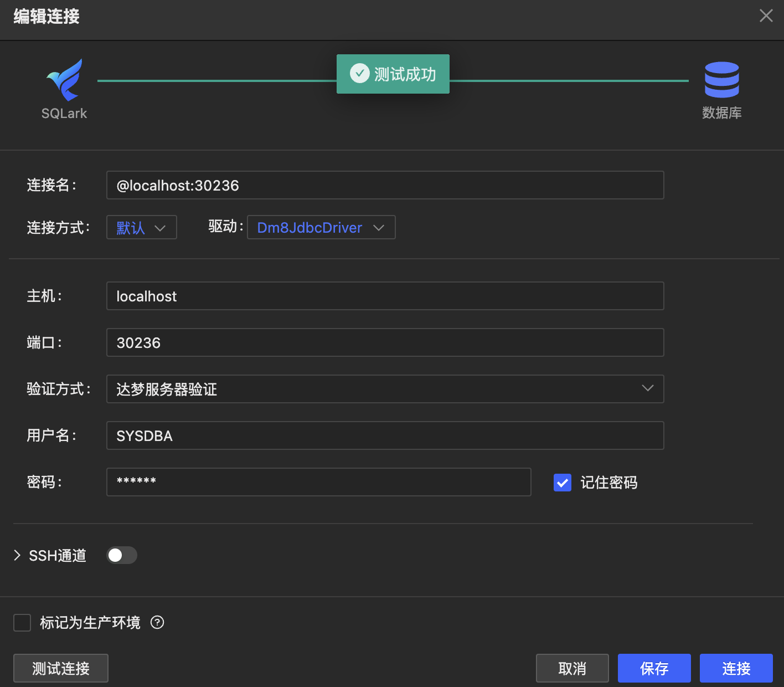Close the edit connection dialog
The height and width of the screenshot is (687, 784).
(x=766, y=16)
